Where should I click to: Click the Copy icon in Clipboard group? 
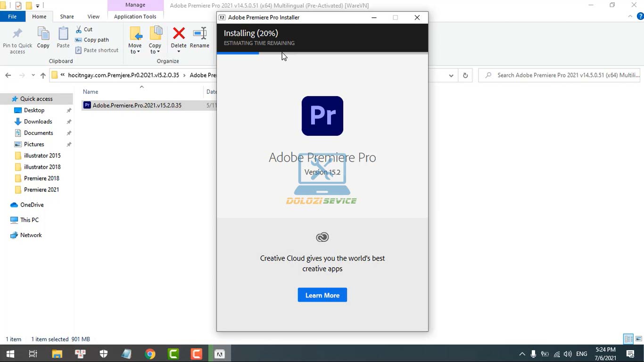[x=43, y=34]
